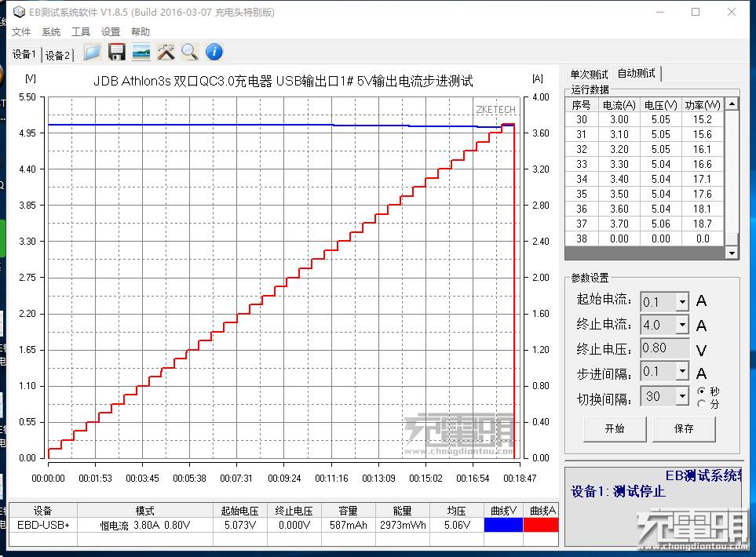This screenshot has height=557, width=756.
Task: Select the 分 minutes radio button
Action: click(x=702, y=404)
